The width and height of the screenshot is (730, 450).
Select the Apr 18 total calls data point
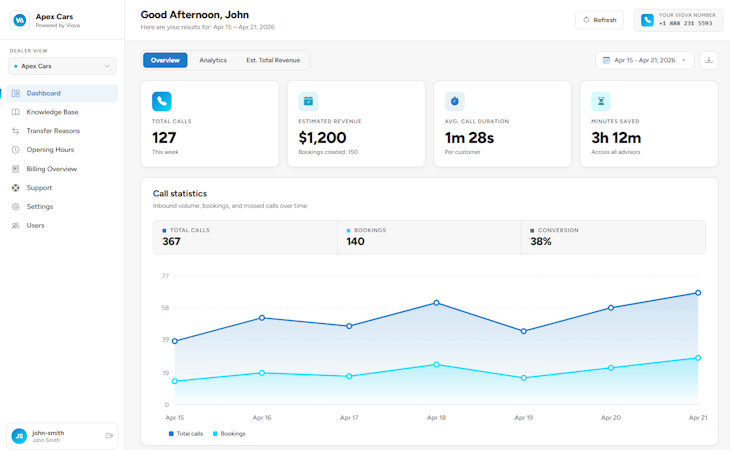(x=436, y=303)
